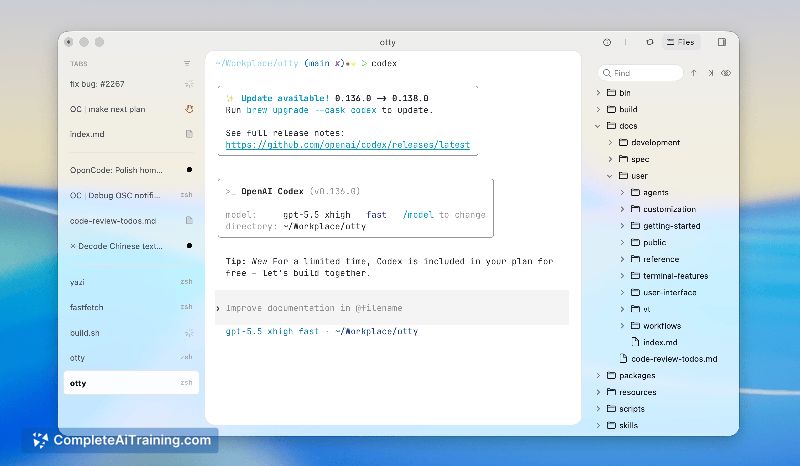This screenshot has width=800, height=466.
Task: Click the bin folder icon
Action: pyautogui.click(x=611, y=92)
